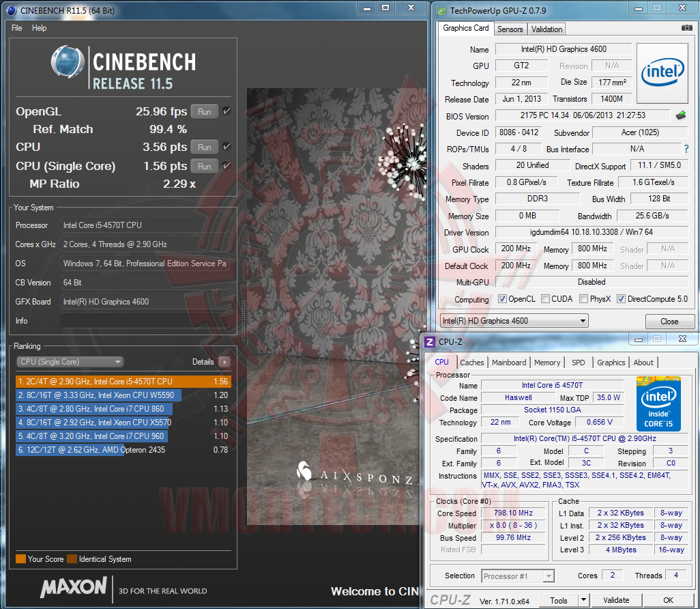
Task: Toggle the CPU (Single Core) test checkbox
Action: (x=227, y=166)
